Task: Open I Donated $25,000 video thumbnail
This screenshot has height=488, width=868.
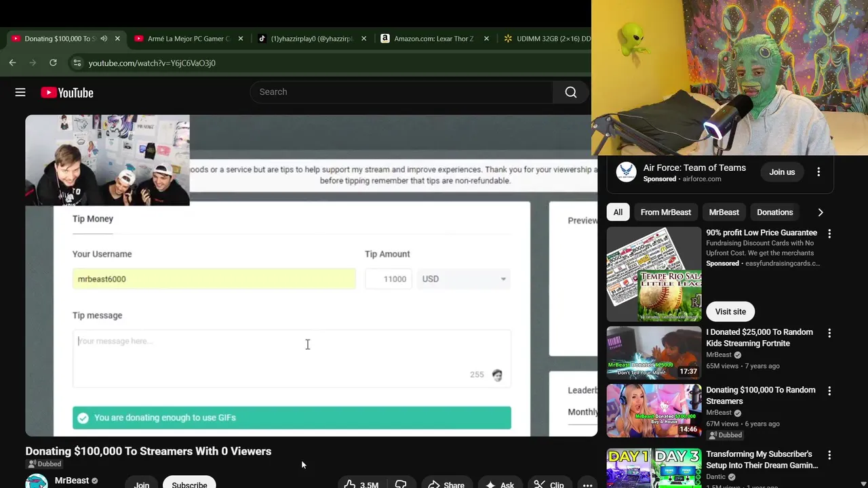Action: point(654,352)
